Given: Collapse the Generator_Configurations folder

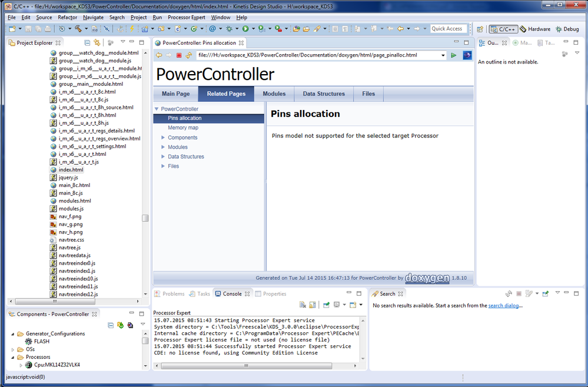Looking at the screenshot, I should (x=13, y=334).
